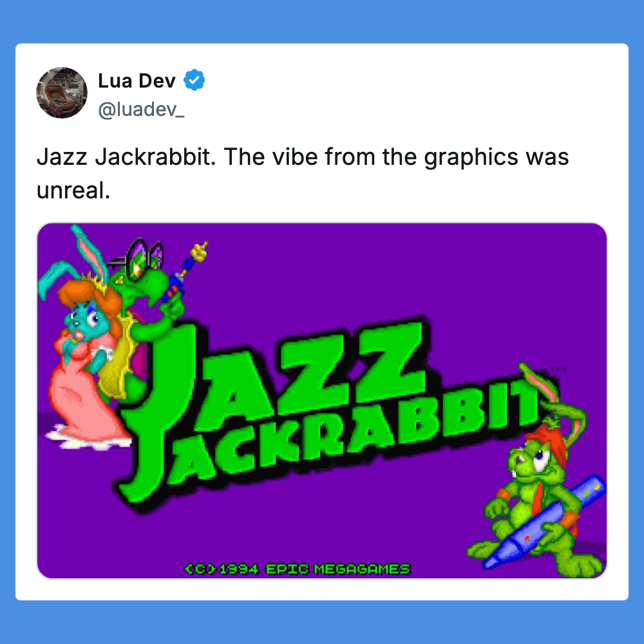Image resolution: width=644 pixels, height=644 pixels.
Task: Click the blue background outside the card
Action: (x=322, y=21)
